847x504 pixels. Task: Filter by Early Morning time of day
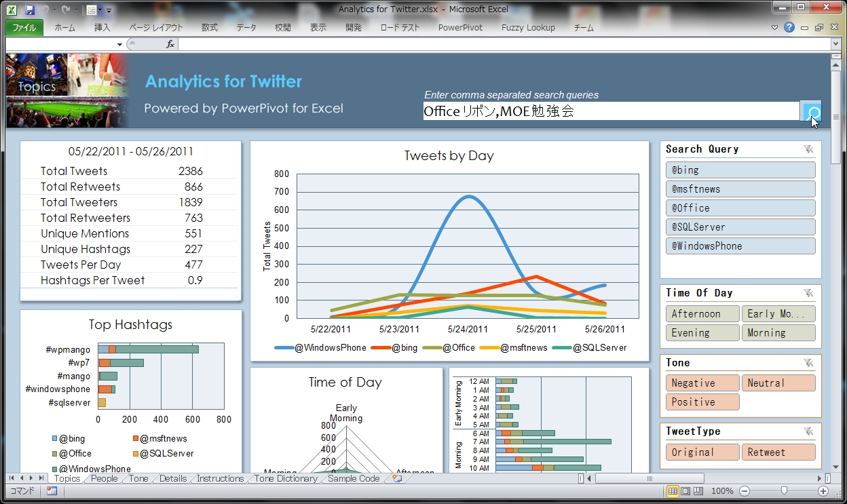click(x=778, y=313)
